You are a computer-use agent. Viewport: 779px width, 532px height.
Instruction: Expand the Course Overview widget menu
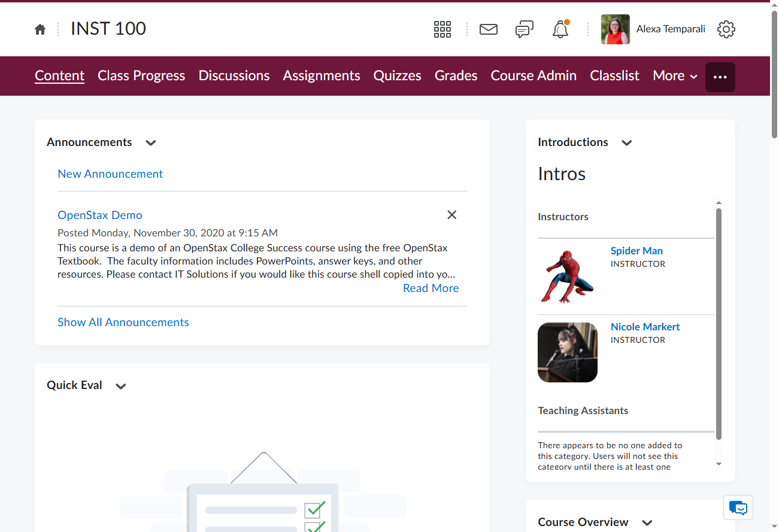click(647, 522)
